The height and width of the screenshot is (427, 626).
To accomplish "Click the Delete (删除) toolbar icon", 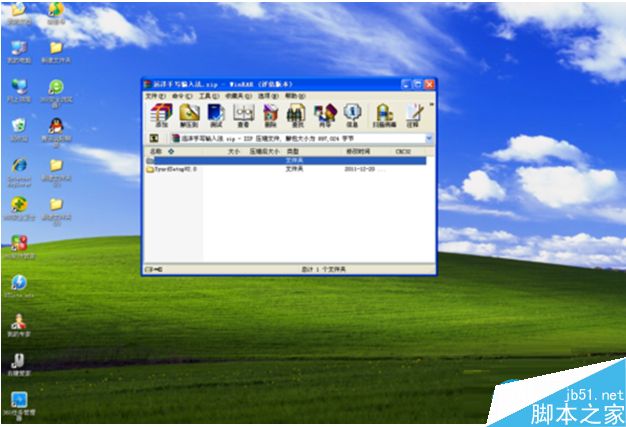I will coord(270,115).
